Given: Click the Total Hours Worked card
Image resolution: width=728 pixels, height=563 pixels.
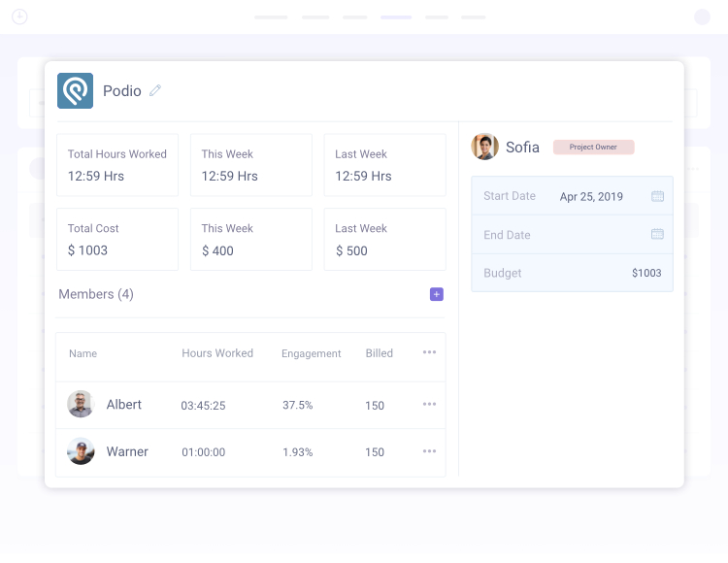Looking at the screenshot, I should pyautogui.click(x=117, y=165).
